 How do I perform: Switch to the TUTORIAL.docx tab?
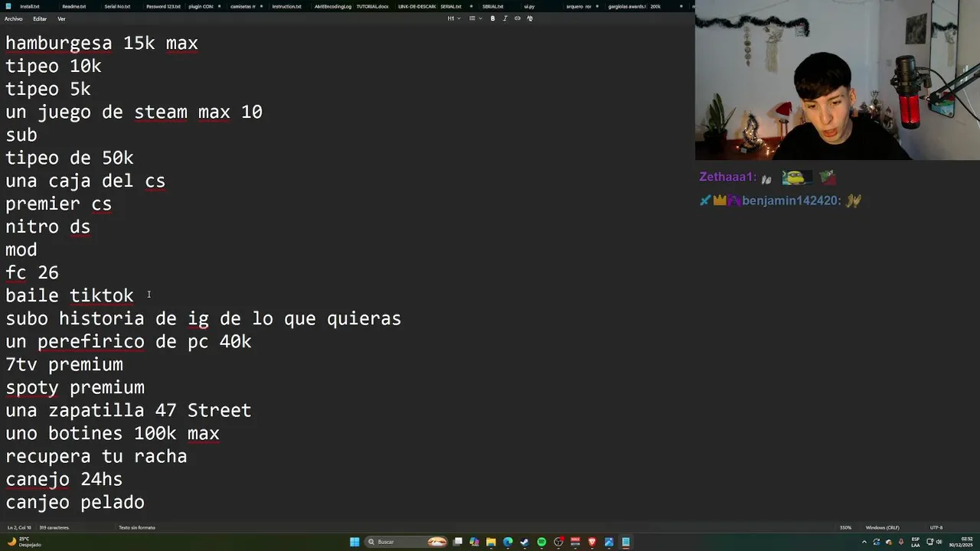372,6
